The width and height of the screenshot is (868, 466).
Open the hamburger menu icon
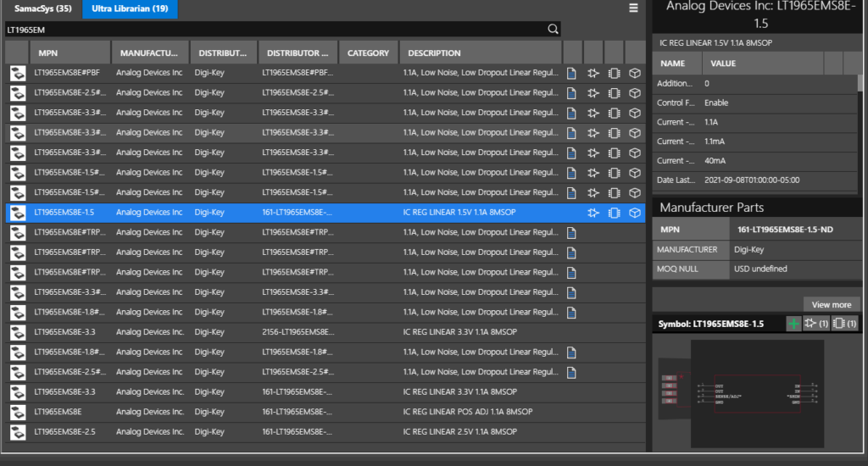pos(633,8)
